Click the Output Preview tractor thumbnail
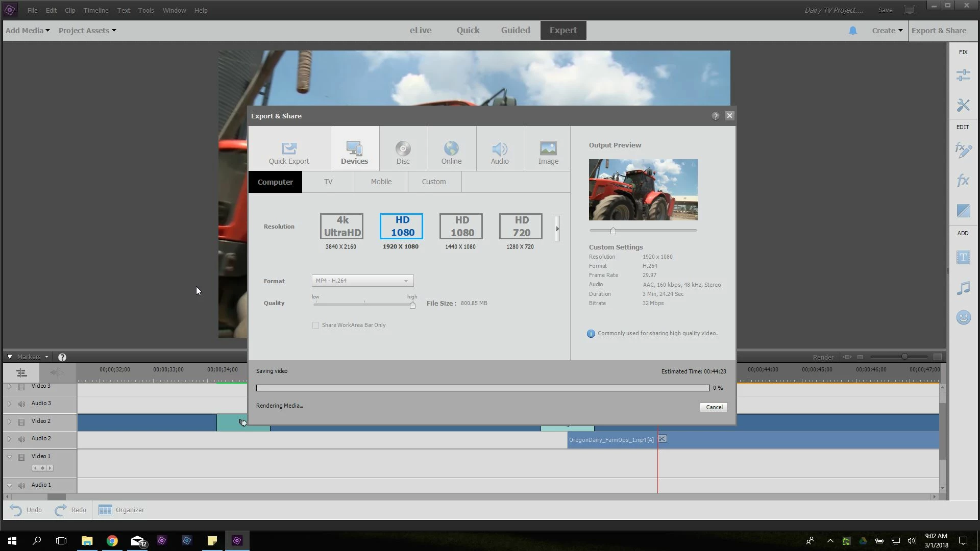980x551 pixels. pos(643,190)
